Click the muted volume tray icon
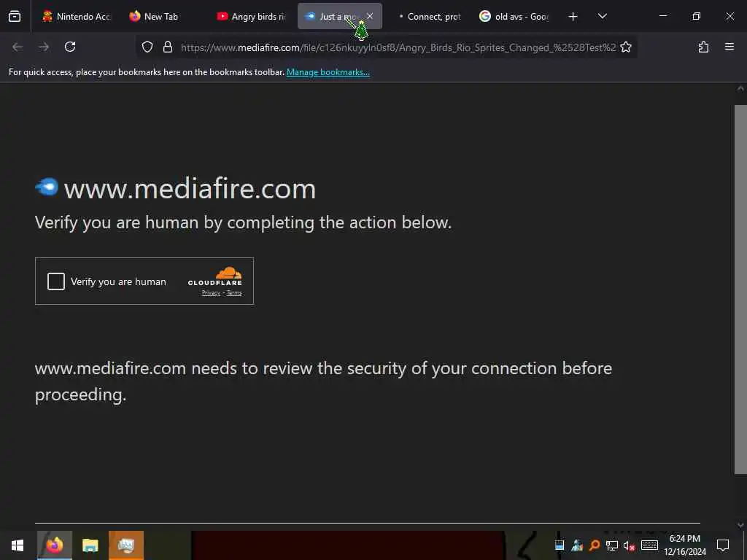 [x=629, y=545]
